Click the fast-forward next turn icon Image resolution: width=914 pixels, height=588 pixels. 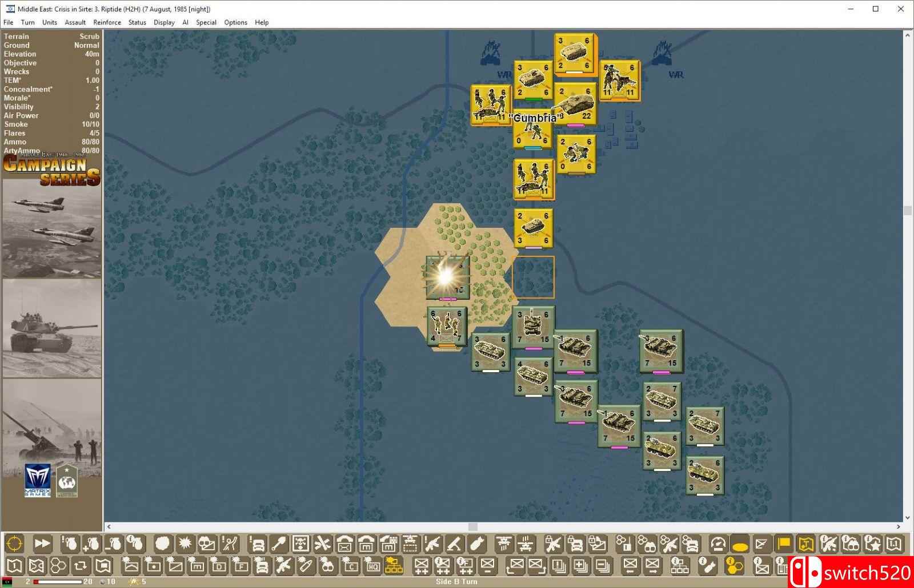42,544
